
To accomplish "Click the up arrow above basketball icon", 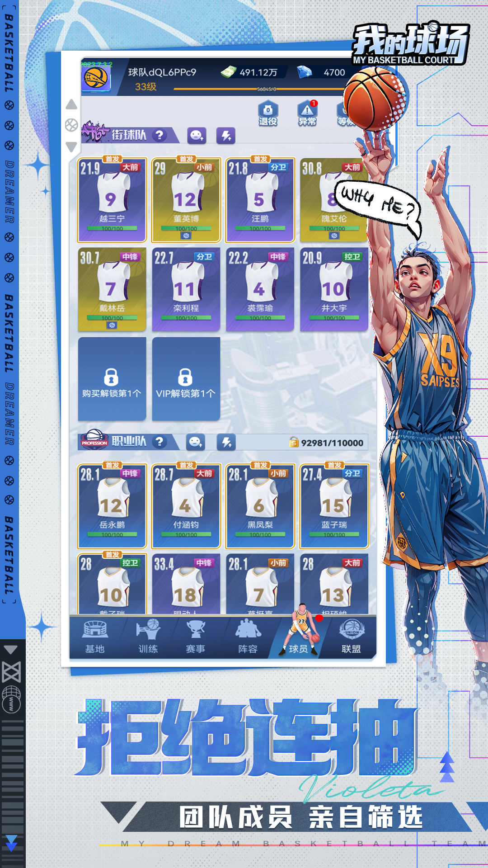I will pos(71,105).
